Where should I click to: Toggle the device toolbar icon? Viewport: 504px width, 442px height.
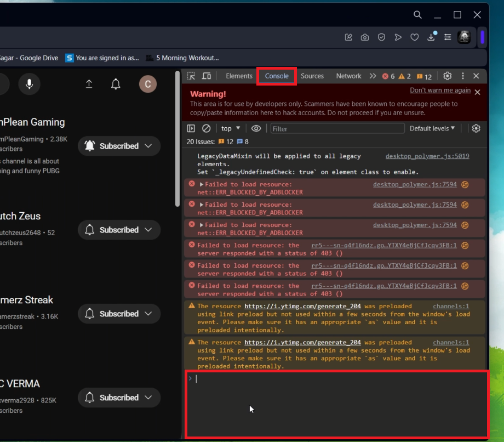pyautogui.click(x=207, y=76)
